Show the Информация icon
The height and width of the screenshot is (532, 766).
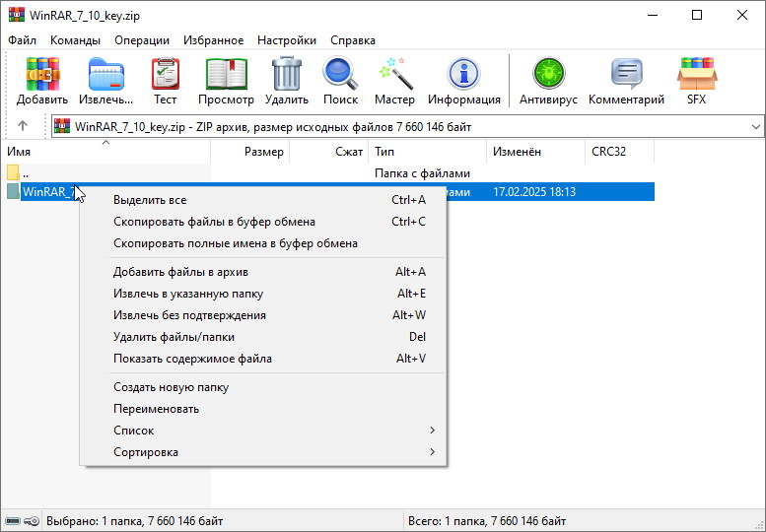pyautogui.click(x=463, y=74)
